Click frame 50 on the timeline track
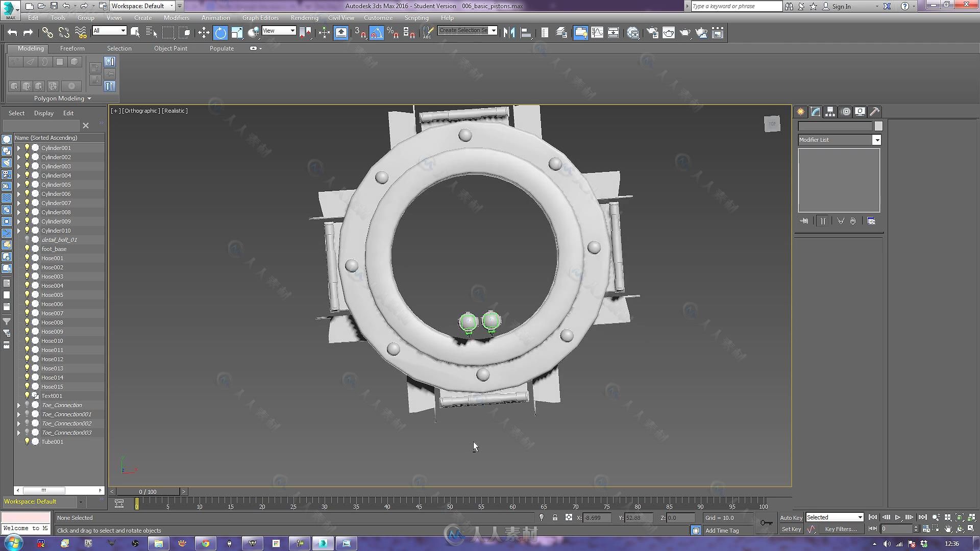980x551 pixels. pyautogui.click(x=450, y=504)
